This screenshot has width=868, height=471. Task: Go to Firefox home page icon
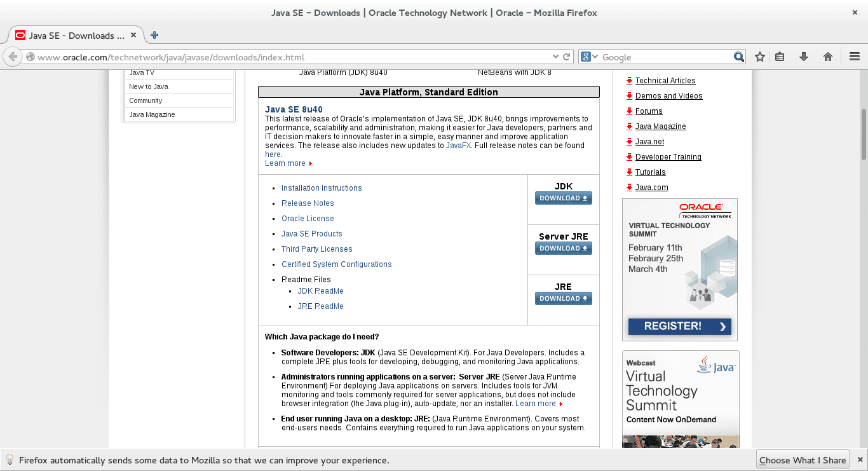point(828,57)
